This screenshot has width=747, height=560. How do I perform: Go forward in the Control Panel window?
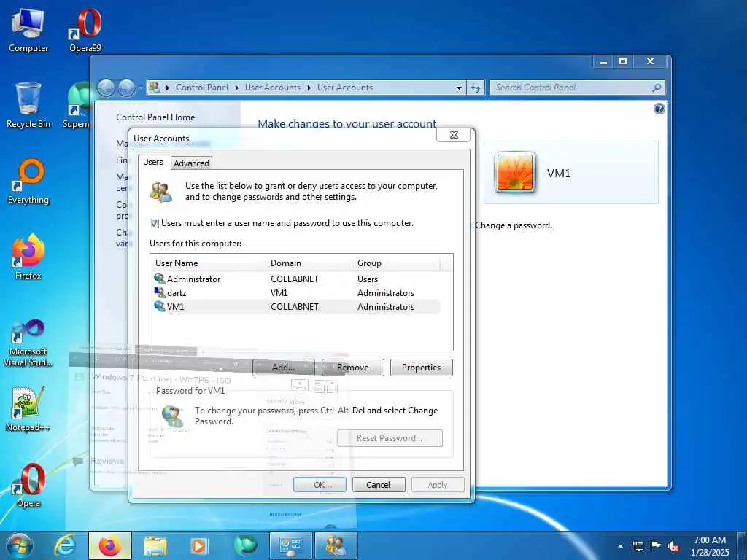pyautogui.click(x=126, y=87)
